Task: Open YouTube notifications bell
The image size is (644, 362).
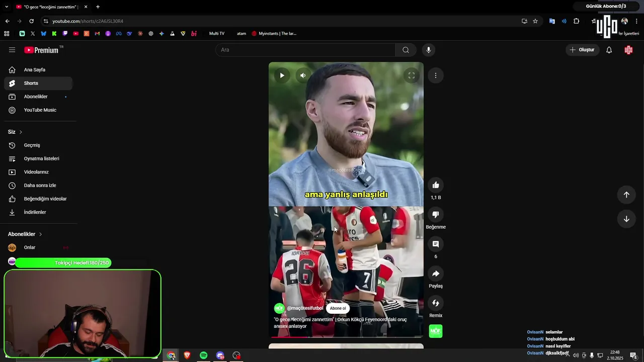Action: coord(609,50)
